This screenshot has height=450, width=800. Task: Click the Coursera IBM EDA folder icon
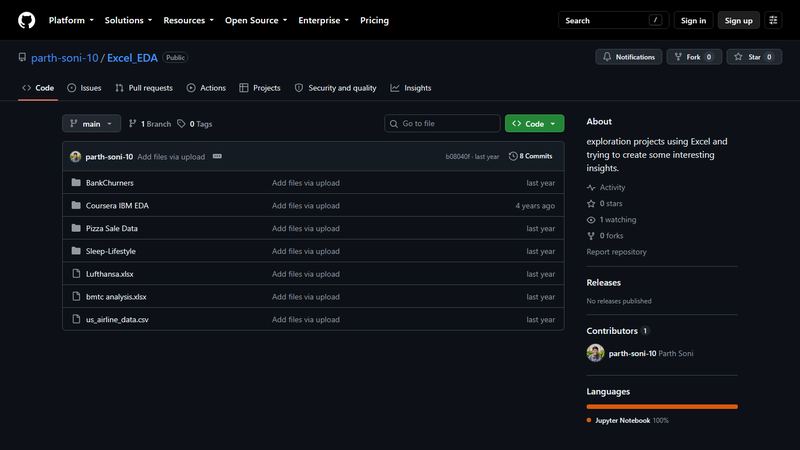[76, 205]
